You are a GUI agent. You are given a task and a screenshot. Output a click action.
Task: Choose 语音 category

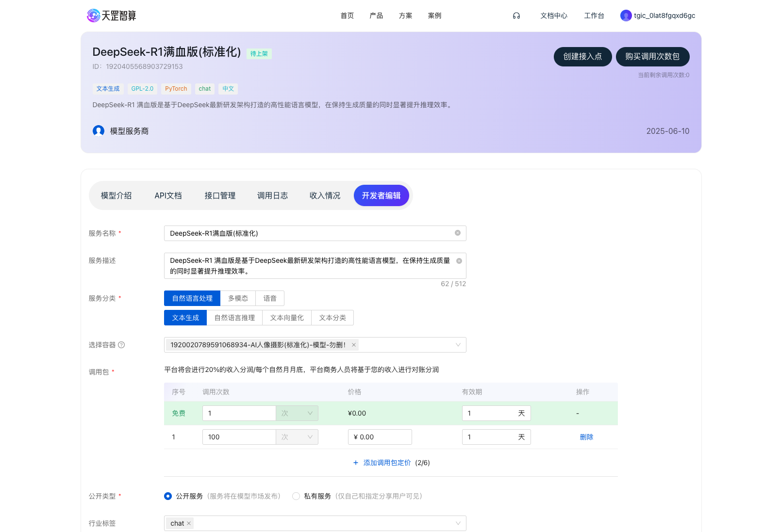[270, 298]
